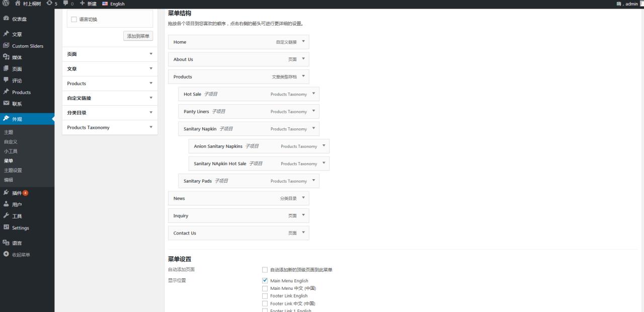The height and width of the screenshot is (312, 644).
Task: Expand the Products Taxonomy accordion arrow
Action: 151,127
